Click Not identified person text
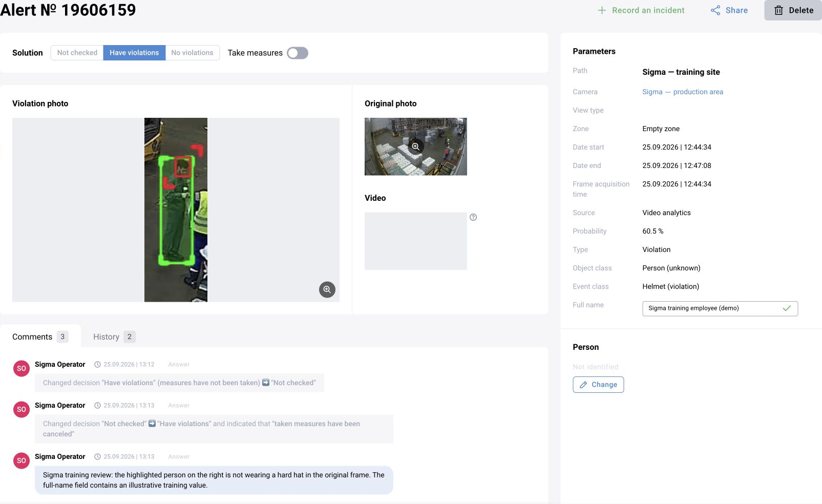822x504 pixels. (x=596, y=367)
